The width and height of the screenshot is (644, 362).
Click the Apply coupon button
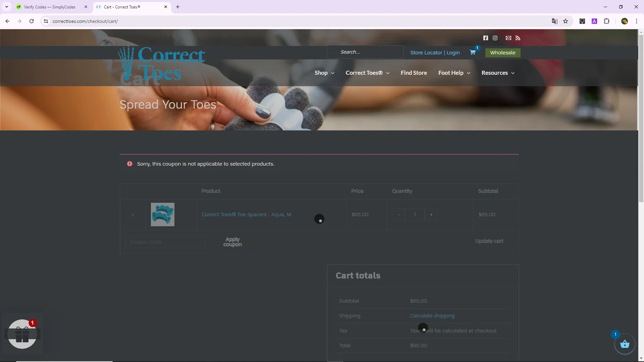[x=232, y=242]
